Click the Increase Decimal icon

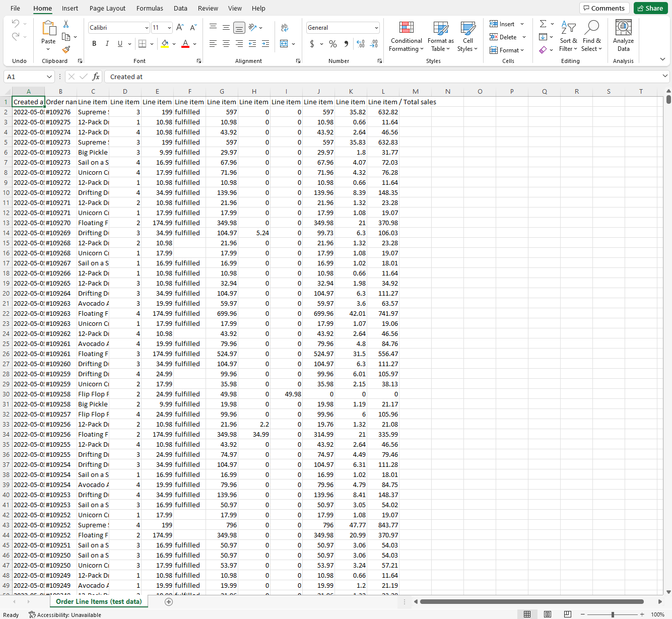(360, 44)
